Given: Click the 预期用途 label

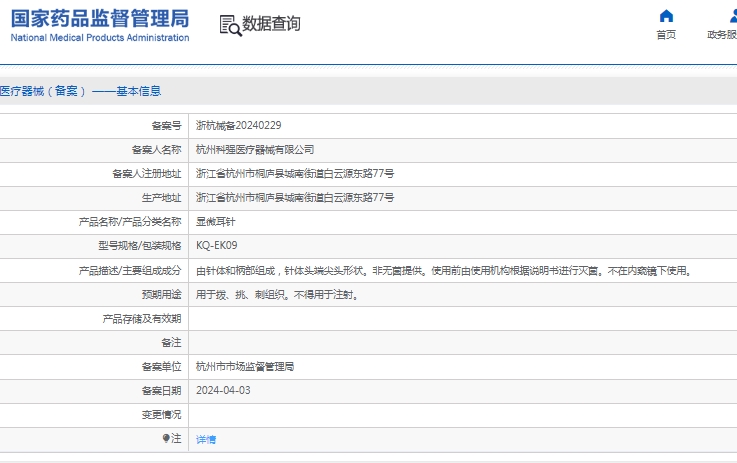Looking at the screenshot, I should [x=161, y=295].
